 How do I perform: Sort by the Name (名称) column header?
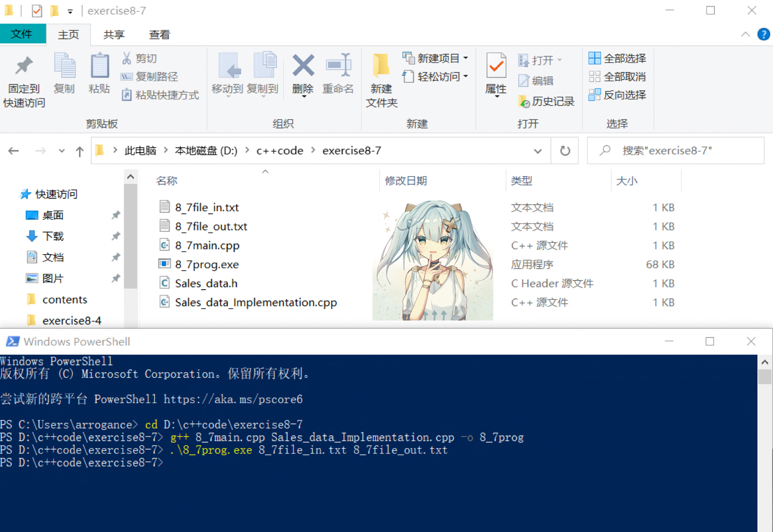(167, 181)
